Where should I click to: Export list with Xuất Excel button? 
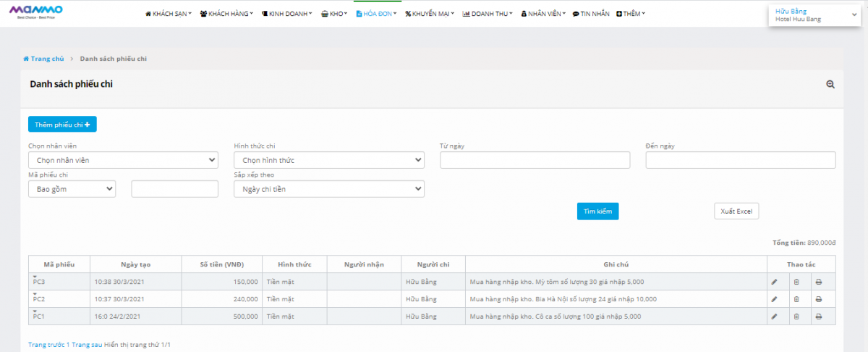coord(736,211)
